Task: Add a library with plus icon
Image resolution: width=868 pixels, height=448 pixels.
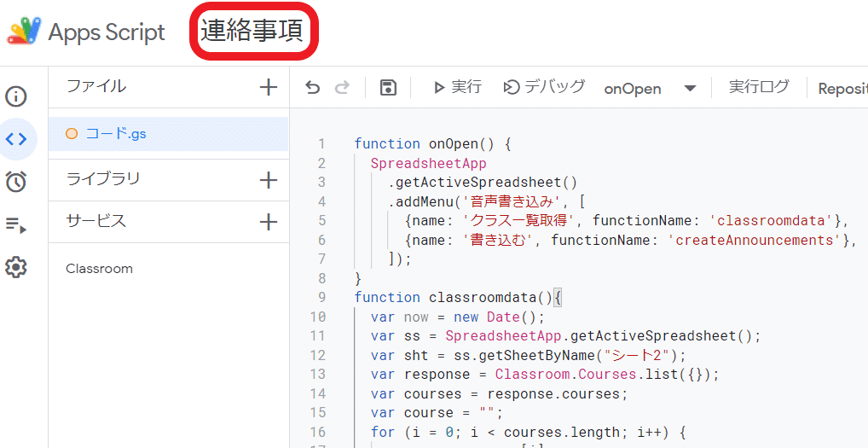Action: point(269,180)
